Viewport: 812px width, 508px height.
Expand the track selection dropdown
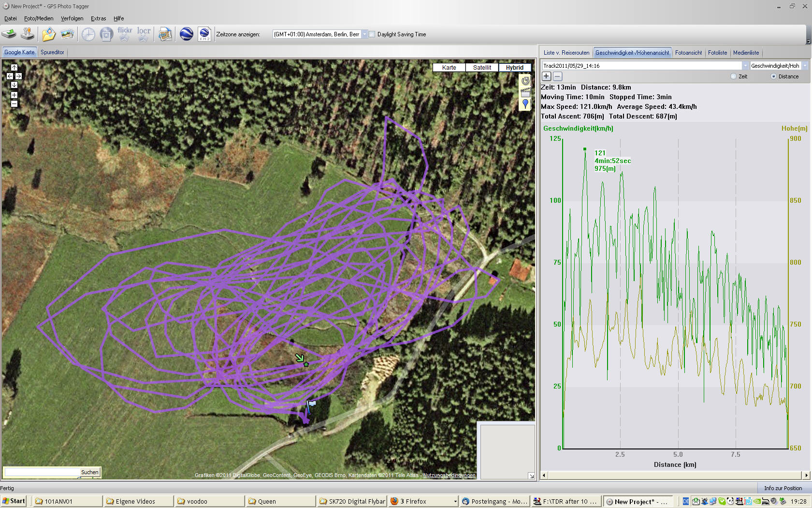click(745, 66)
